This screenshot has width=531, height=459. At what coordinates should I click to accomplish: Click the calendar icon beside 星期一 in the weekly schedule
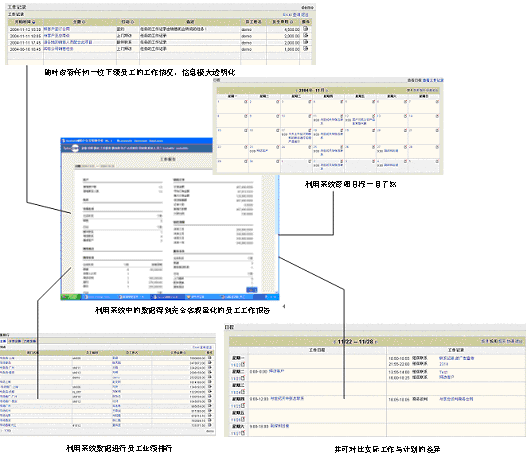pyautogui.click(x=242, y=365)
